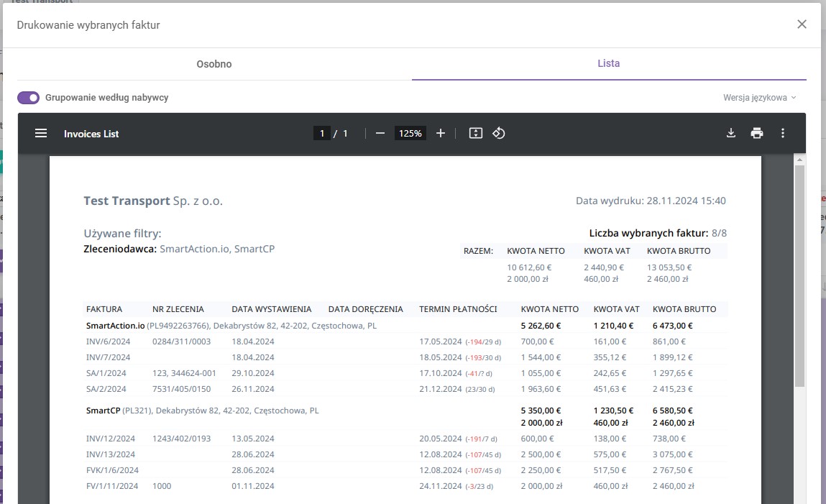
Task: Click the 125% zoom level field
Action: (410, 133)
